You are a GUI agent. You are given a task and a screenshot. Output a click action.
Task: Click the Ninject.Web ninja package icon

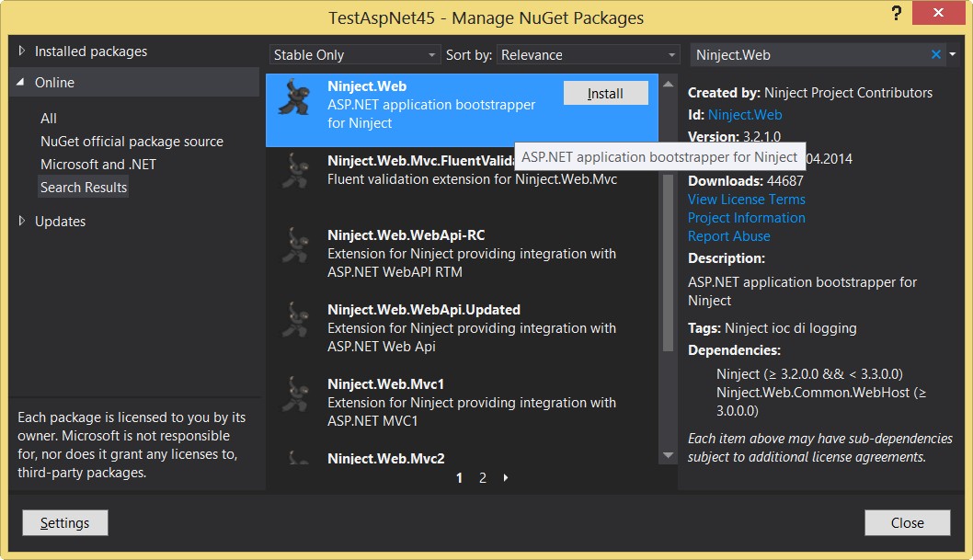pyautogui.click(x=294, y=97)
